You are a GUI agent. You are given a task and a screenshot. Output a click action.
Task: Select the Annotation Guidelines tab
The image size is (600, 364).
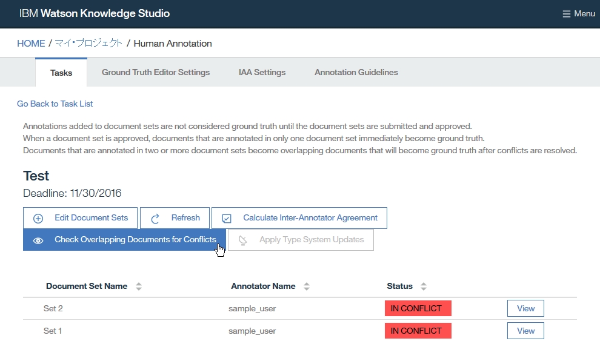356,72
